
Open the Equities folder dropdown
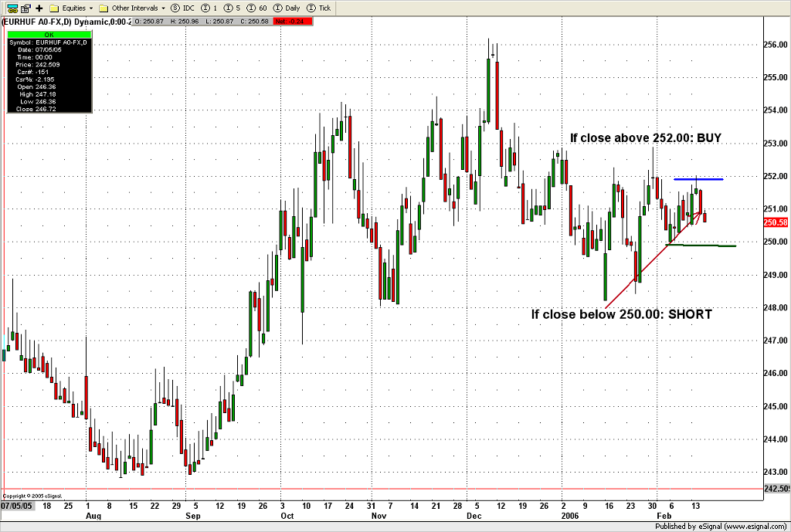72,8
